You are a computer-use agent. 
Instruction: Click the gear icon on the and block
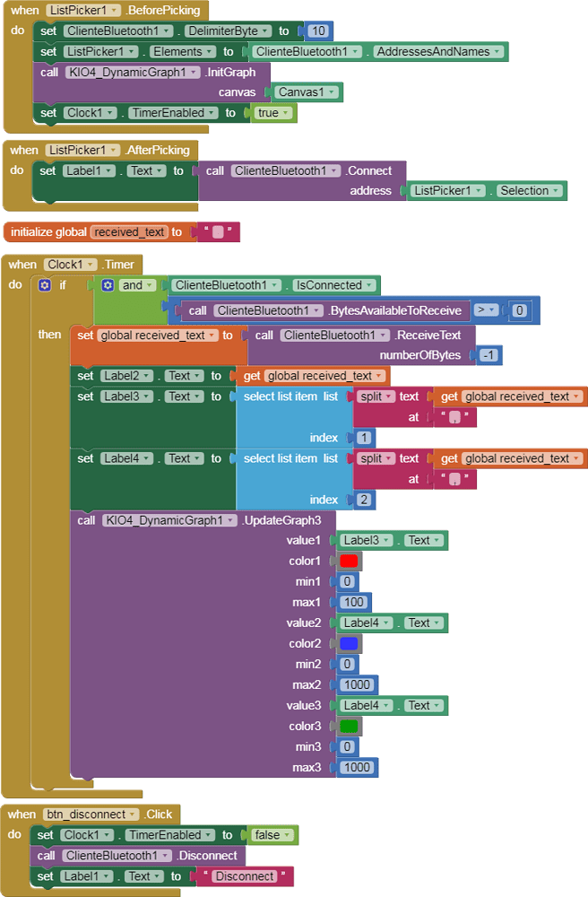point(108,285)
